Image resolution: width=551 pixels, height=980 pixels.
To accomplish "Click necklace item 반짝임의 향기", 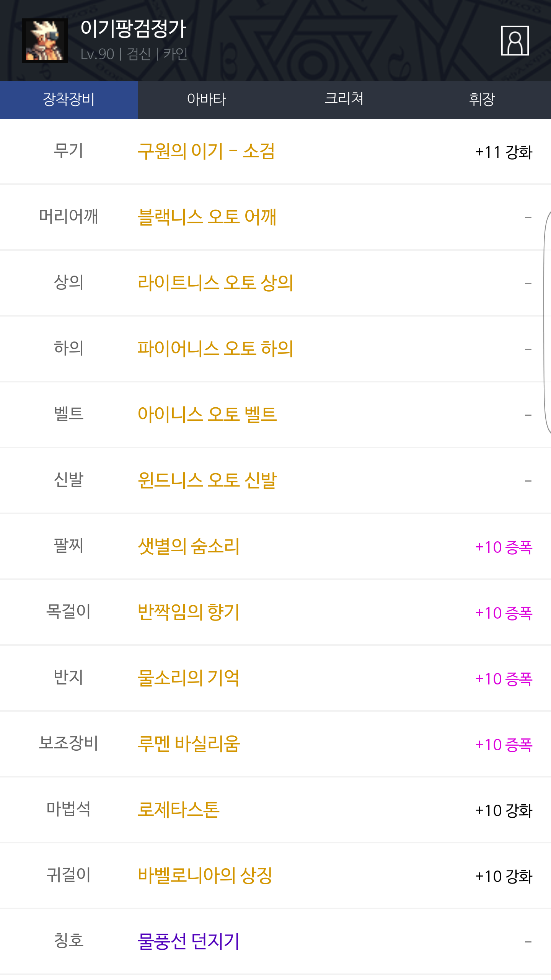I will tap(189, 612).
